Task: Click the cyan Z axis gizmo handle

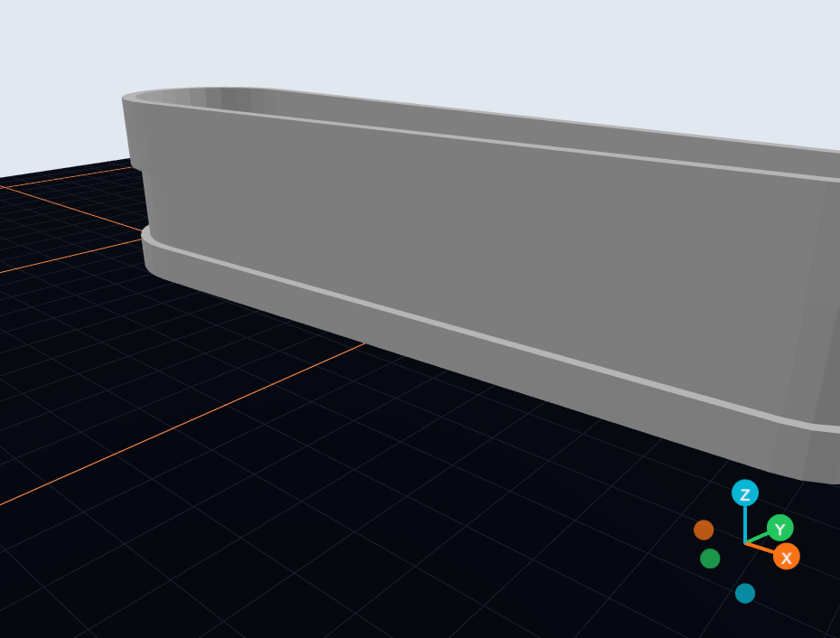Action: pos(744,493)
